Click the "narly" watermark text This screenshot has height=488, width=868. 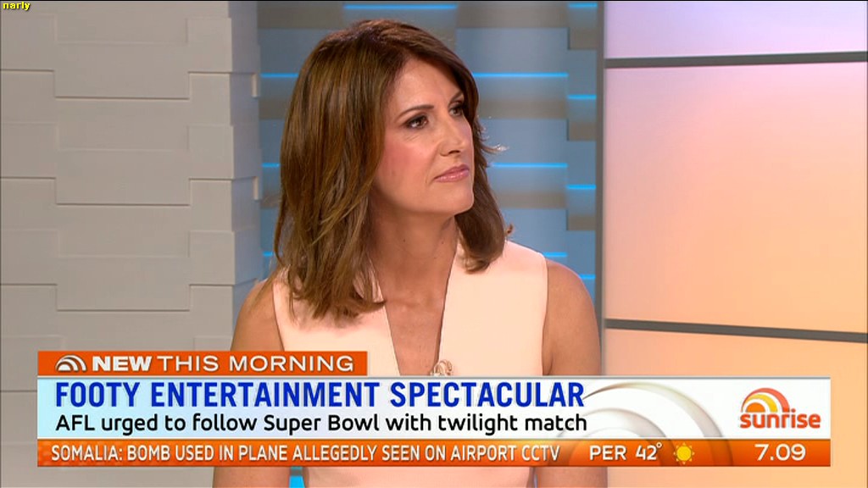click(16, 6)
